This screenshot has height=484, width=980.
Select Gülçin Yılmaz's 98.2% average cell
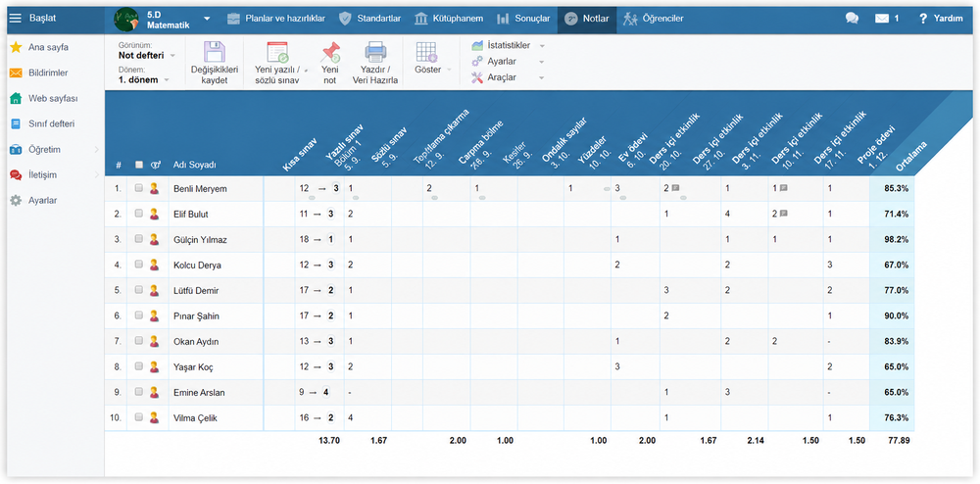(x=892, y=239)
